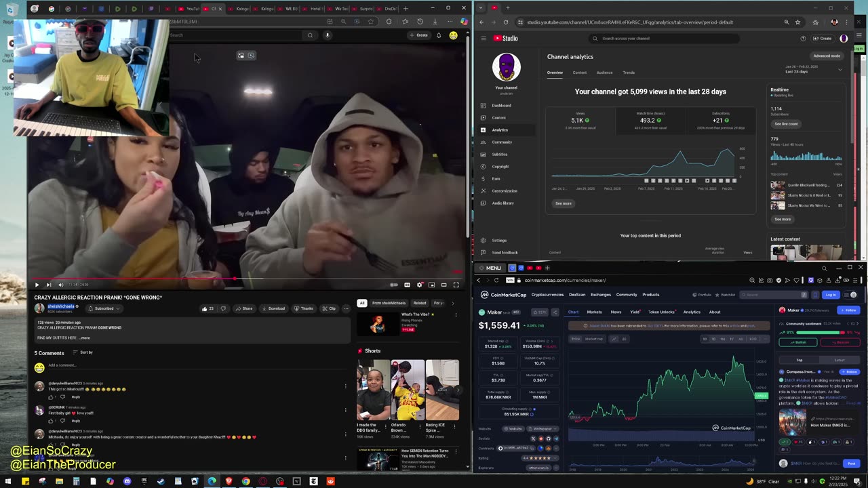Switch player to theater mode
Viewport: 868px width, 488px height.
pyautogui.click(x=443, y=285)
